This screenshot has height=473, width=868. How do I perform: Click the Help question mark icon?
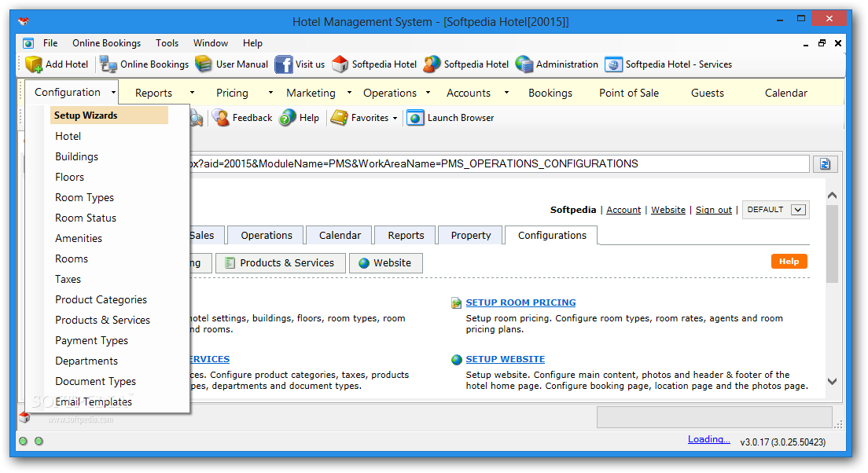(x=287, y=117)
